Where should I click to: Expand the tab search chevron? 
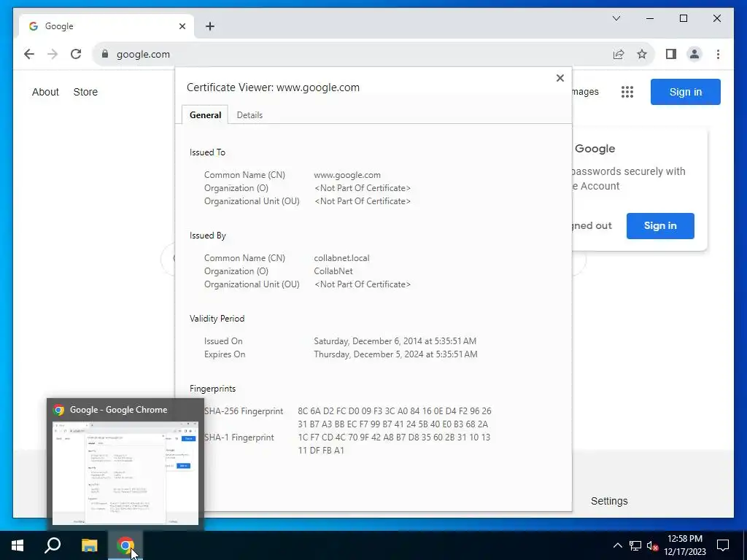[x=616, y=18]
